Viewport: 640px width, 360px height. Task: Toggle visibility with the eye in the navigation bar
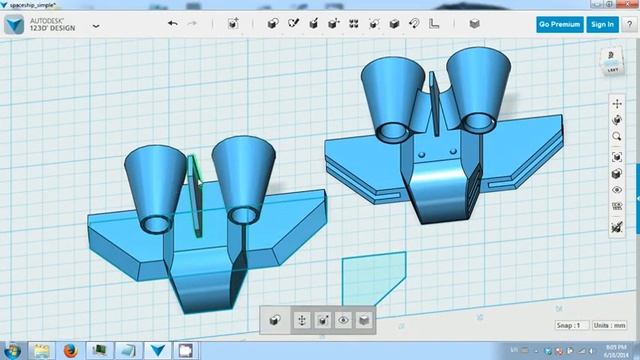pos(617,190)
